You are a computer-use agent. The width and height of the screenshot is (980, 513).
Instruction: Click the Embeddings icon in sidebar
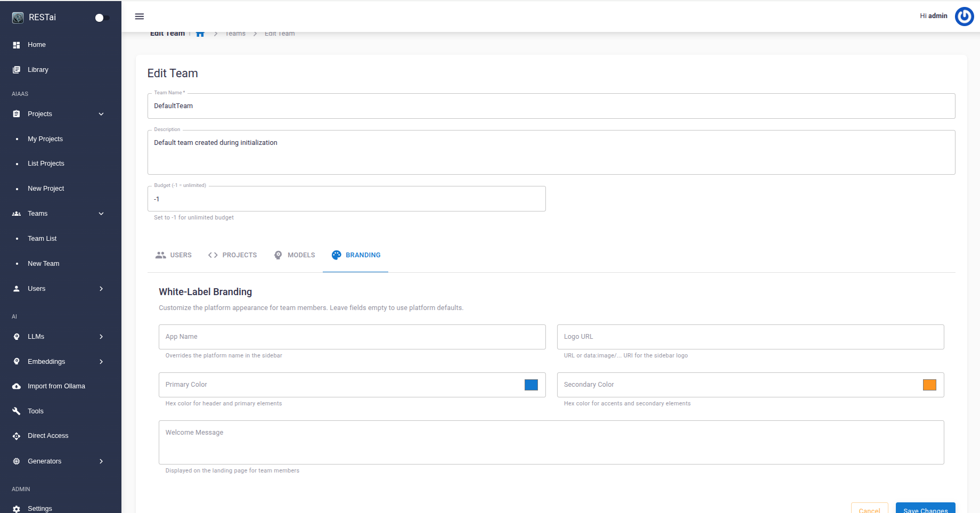(17, 361)
